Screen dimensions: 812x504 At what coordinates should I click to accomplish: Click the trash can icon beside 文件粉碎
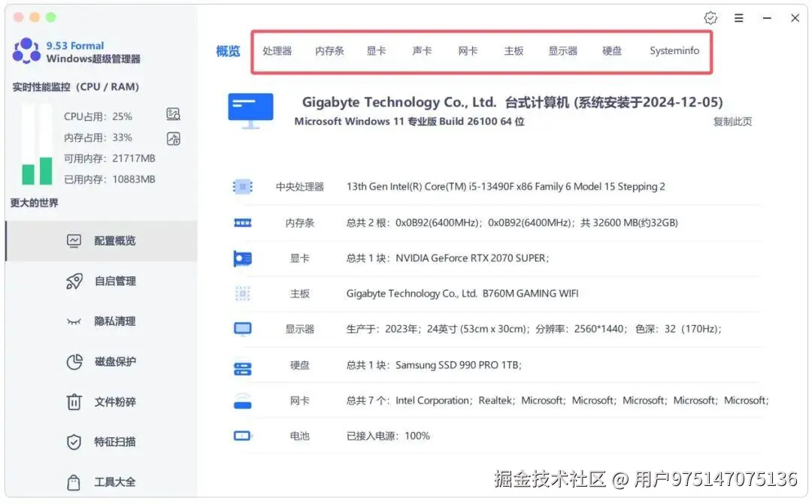(x=74, y=402)
